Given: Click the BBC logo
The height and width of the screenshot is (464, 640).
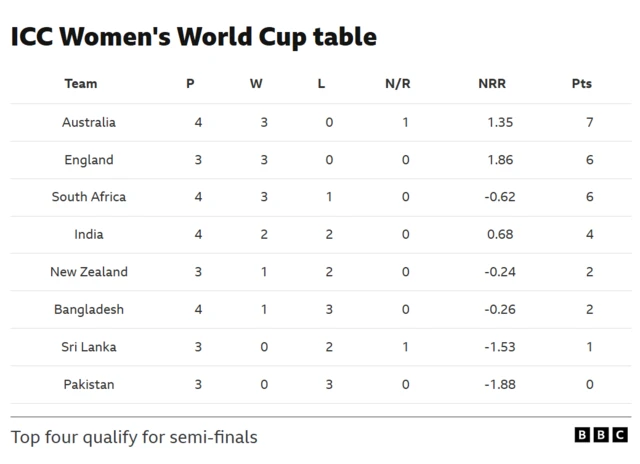Looking at the screenshot, I should pos(601,435).
